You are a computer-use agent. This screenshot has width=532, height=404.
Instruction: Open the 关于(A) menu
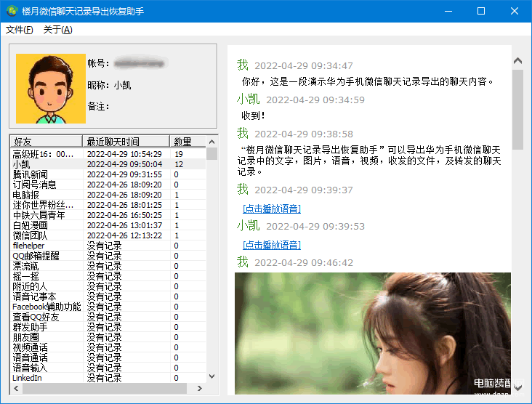click(x=58, y=30)
